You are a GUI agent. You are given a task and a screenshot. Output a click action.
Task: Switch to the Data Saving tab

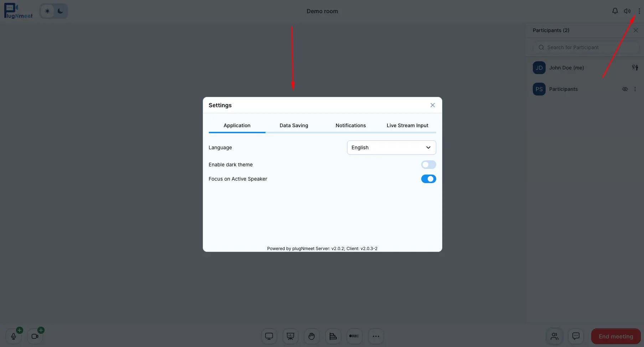pos(294,125)
